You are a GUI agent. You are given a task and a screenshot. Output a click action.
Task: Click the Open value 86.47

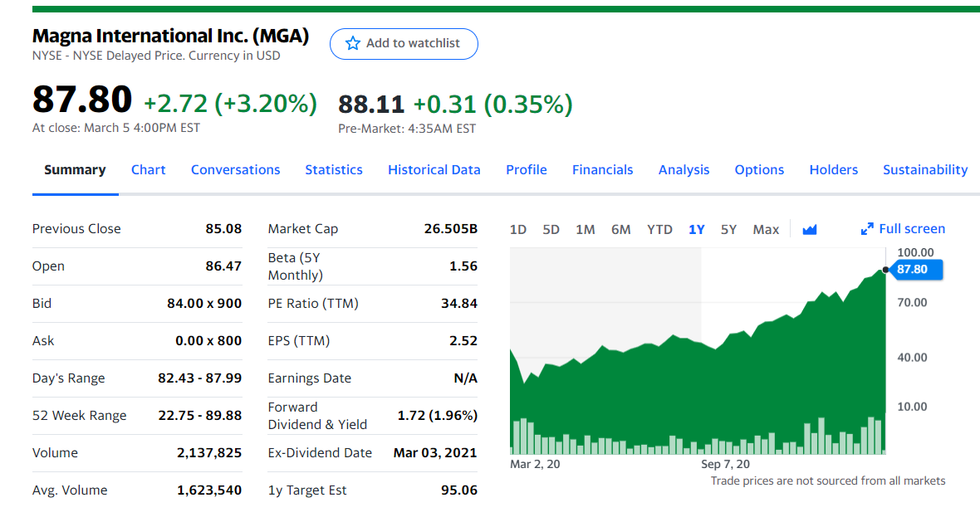click(223, 266)
